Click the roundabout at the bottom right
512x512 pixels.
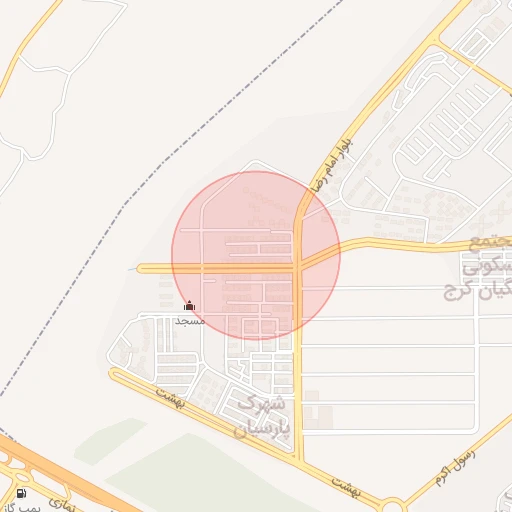coord(392,505)
